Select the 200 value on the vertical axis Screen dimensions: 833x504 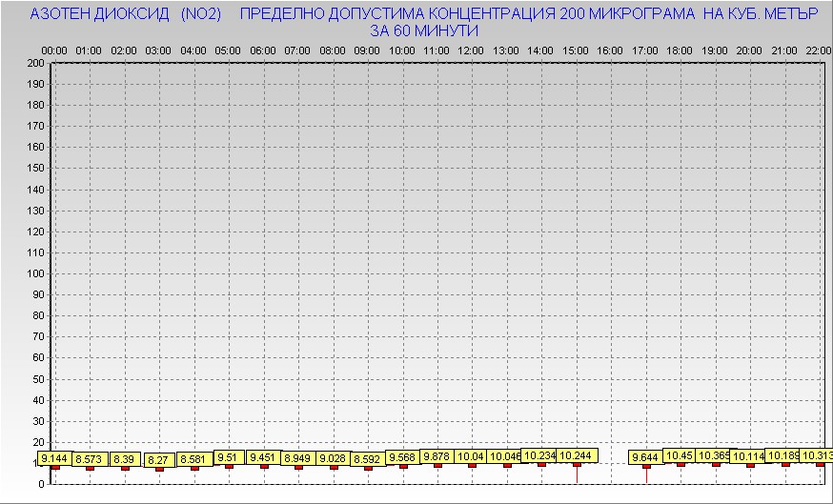point(36,63)
